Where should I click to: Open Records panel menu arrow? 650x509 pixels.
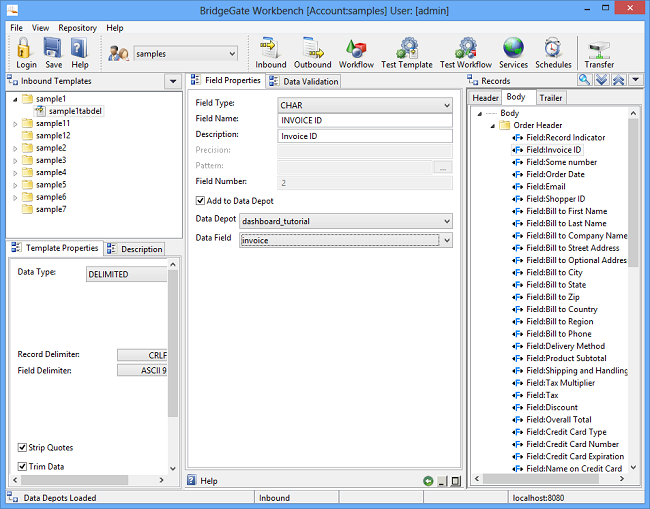635,80
